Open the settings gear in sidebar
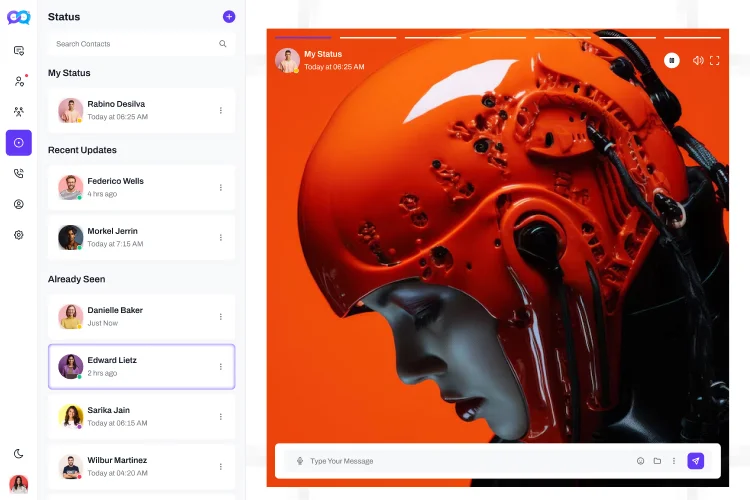This screenshot has width=750, height=500. pyautogui.click(x=19, y=235)
